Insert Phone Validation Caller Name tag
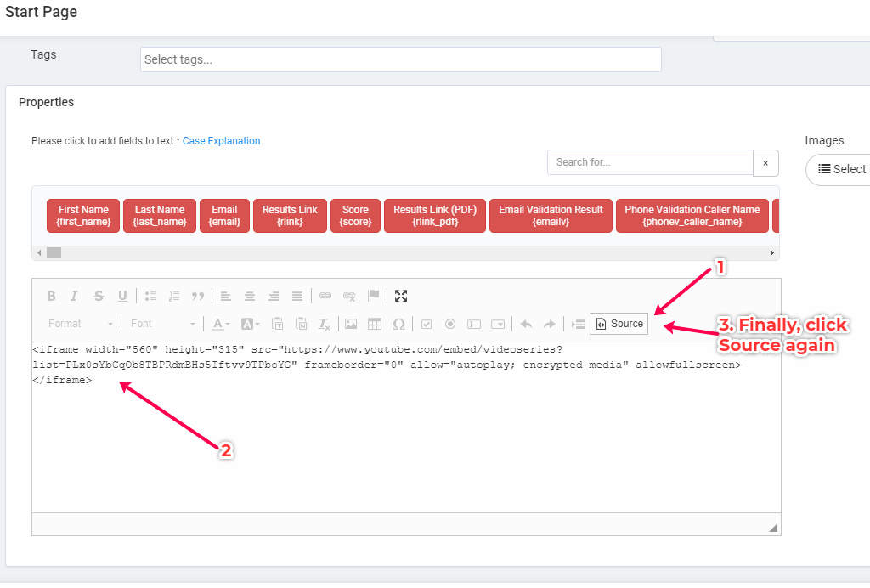 click(x=692, y=216)
